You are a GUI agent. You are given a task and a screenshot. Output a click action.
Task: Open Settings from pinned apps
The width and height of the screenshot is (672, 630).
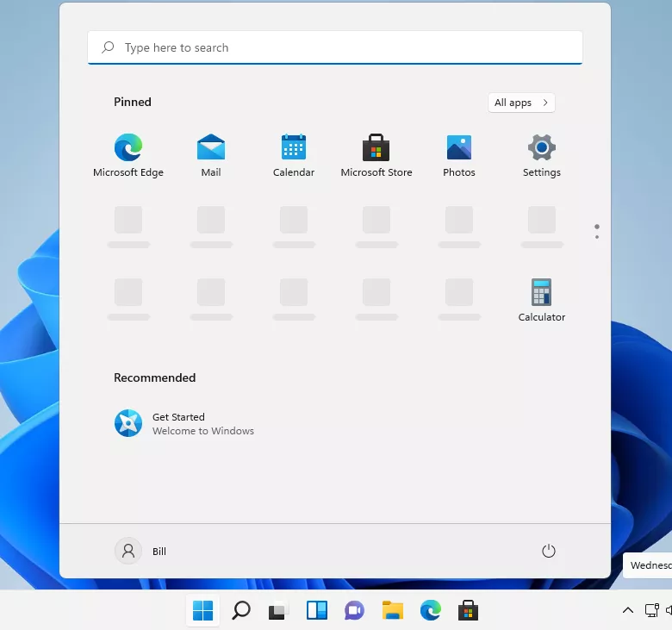coord(542,148)
